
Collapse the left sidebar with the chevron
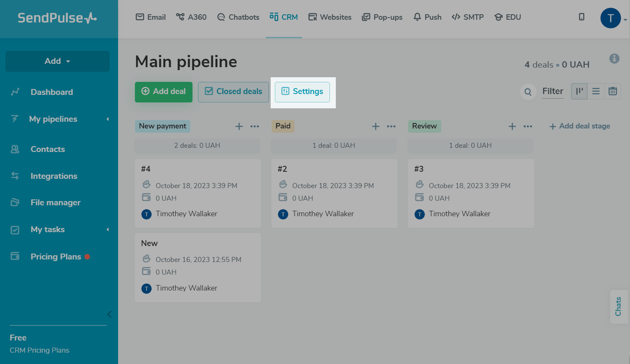(109, 314)
